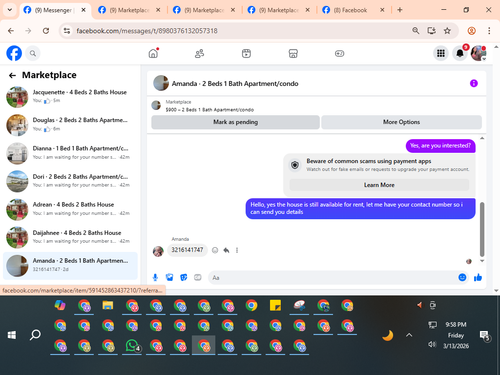Click the More Options button

401,122
